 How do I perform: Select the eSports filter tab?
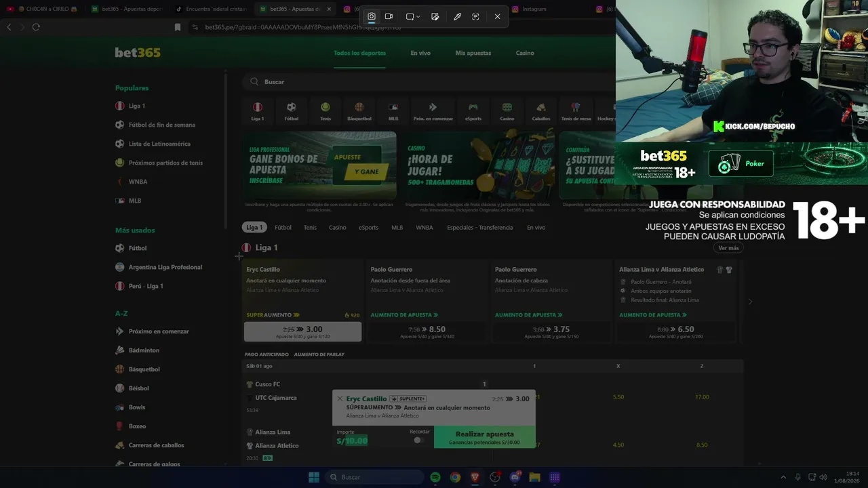[x=368, y=227]
